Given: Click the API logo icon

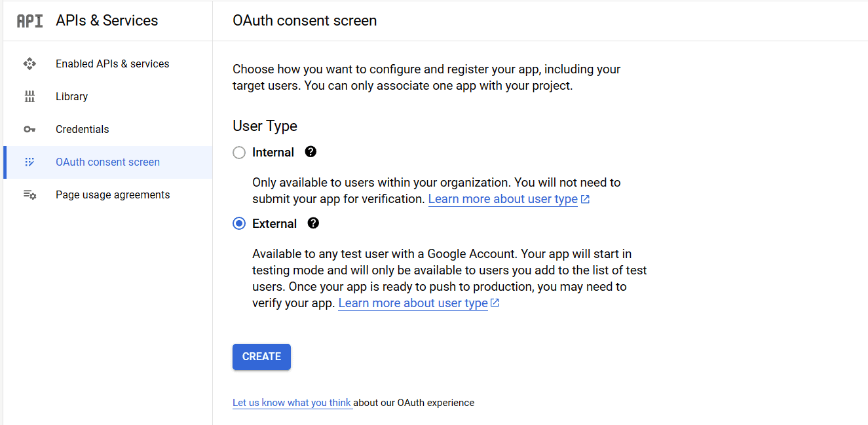Looking at the screenshot, I should click(x=29, y=21).
